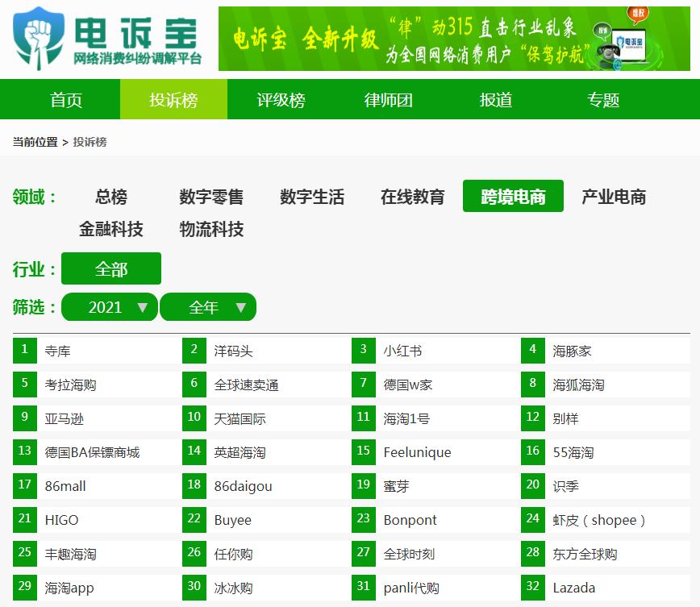
Task: Select the 金融科技 category filter
Action: click(x=112, y=230)
